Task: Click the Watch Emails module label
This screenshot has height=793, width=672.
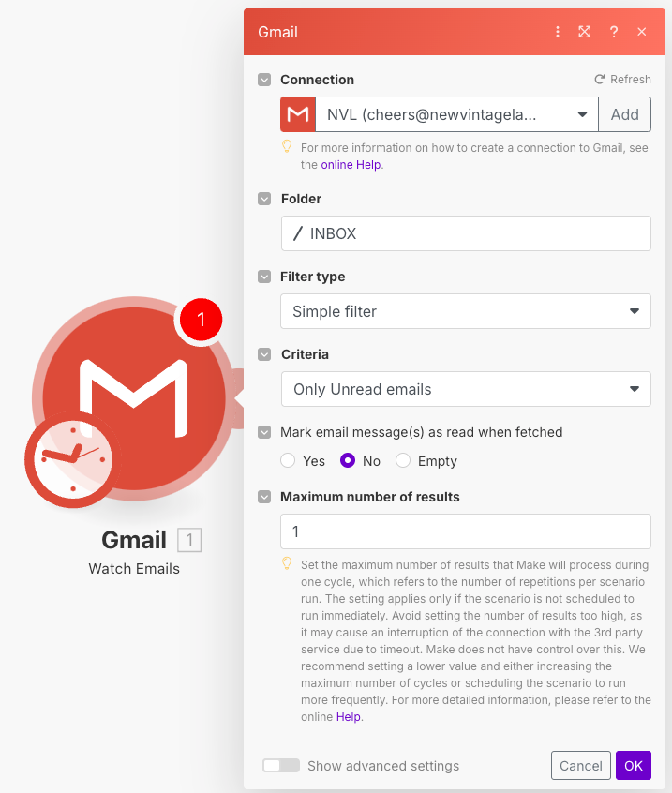Action: tap(134, 568)
